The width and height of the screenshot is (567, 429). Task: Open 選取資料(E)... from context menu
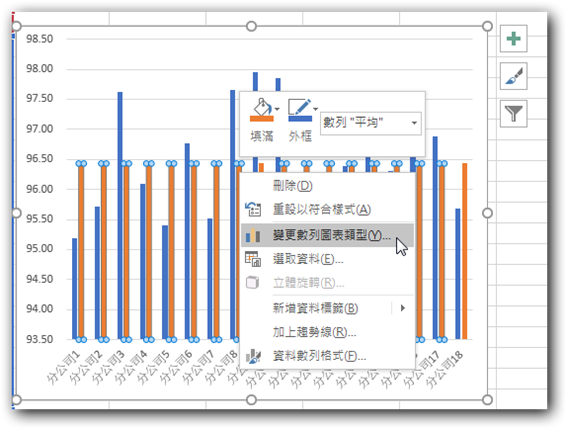click(x=327, y=259)
